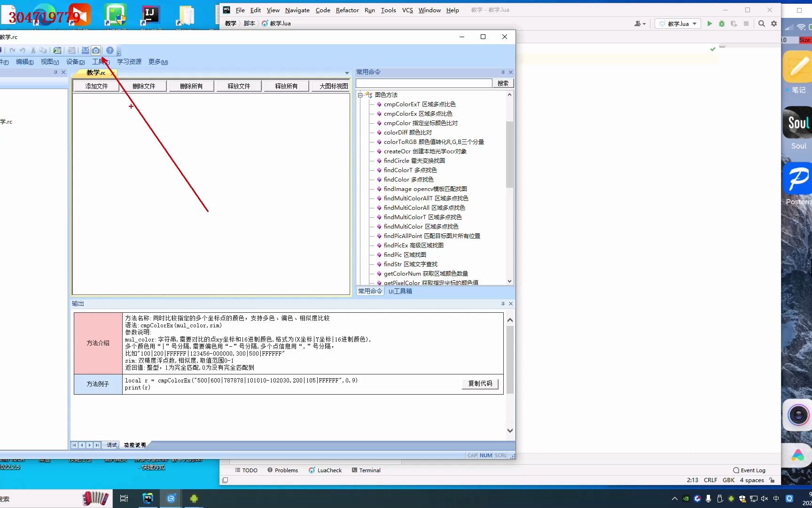Click the green Debug bug icon in WebStorm

tap(722, 24)
